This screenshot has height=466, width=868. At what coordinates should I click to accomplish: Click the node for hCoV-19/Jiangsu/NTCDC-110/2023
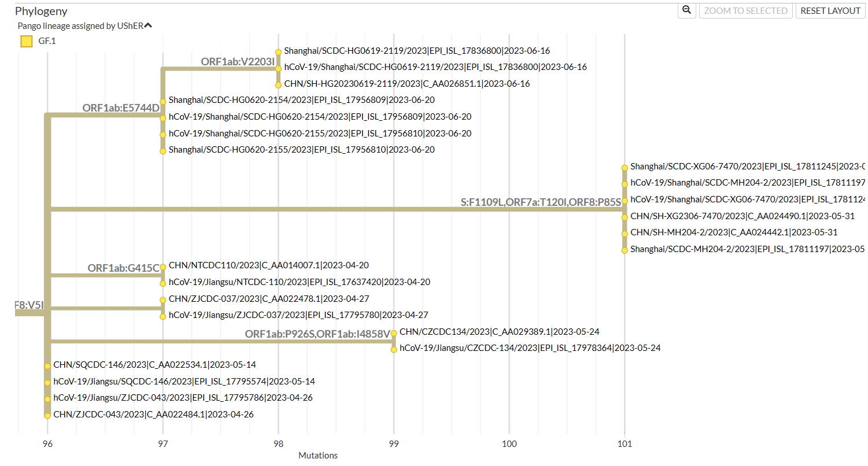point(162,282)
